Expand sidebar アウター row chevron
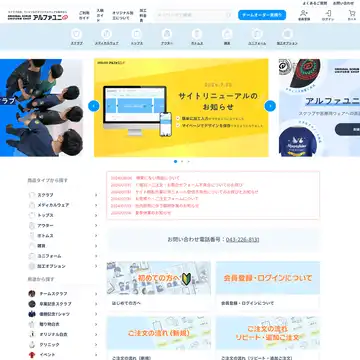360x360 pixels. coord(96,226)
